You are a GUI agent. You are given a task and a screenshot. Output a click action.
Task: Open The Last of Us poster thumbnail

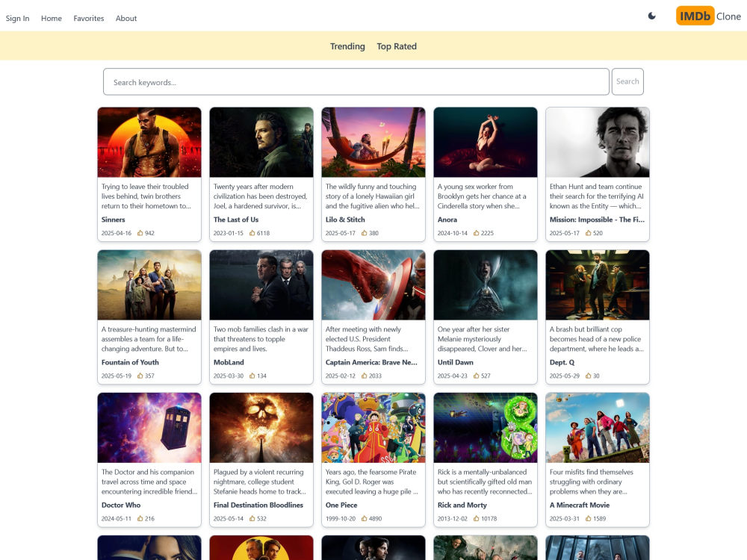click(x=261, y=143)
